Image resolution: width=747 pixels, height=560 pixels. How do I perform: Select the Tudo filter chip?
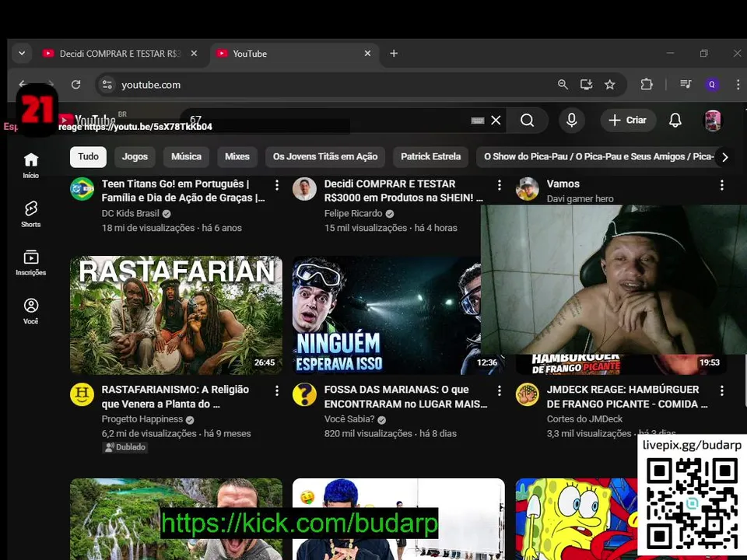(88, 156)
